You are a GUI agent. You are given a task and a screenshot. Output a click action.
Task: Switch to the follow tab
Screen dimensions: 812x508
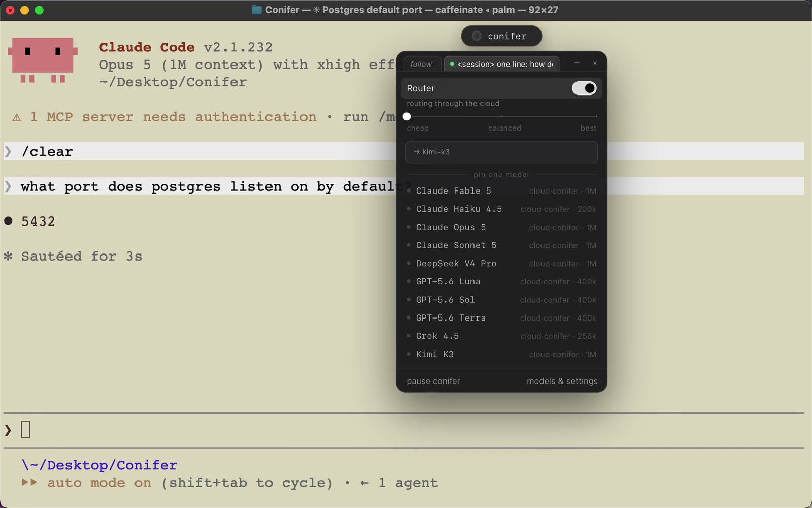(421, 64)
